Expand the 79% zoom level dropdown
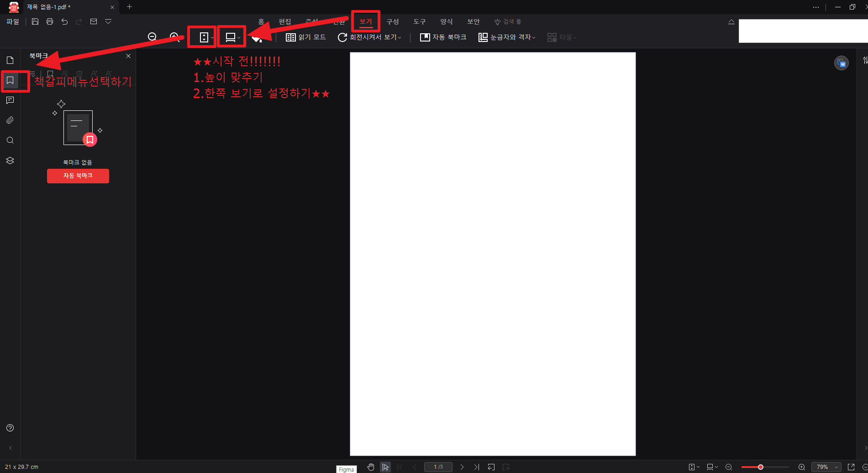Image resolution: width=868 pixels, height=473 pixels. tap(826, 467)
